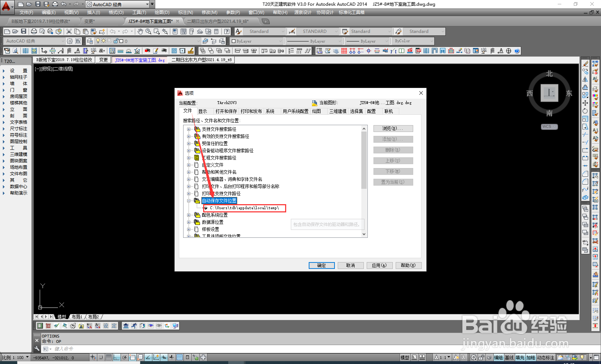Click the red grid axis icon in TArch toolbar
Viewport: 601px width, 364px height.
pos(344,51)
